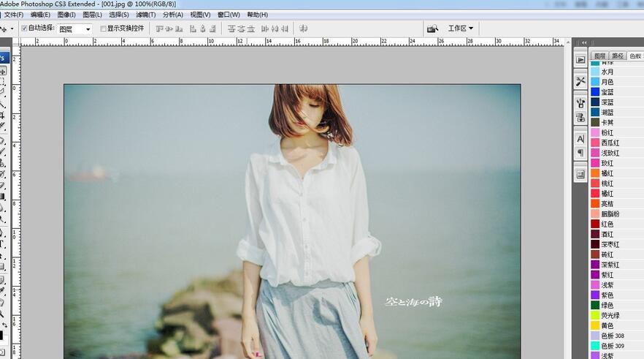Click the Go to Bridge icon
The height and width of the screenshot is (359, 644).
[x=432, y=29]
